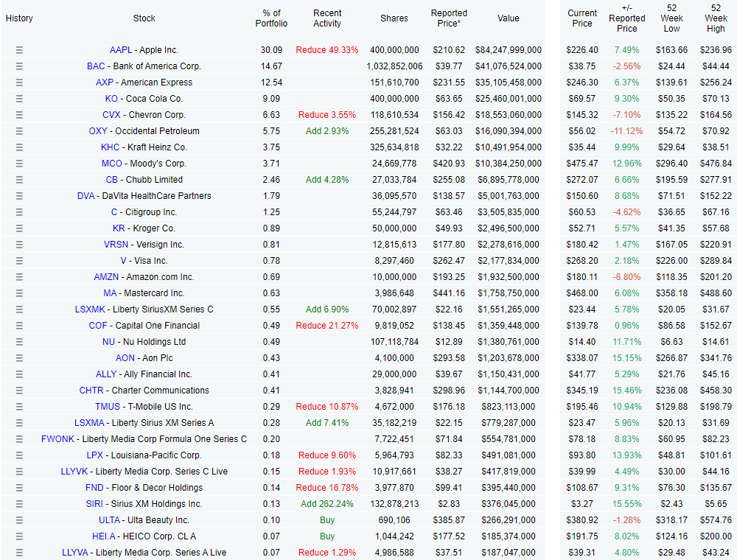Open the AAPL ticker link
Screen dimensions: 737x560
click(x=121, y=50)
